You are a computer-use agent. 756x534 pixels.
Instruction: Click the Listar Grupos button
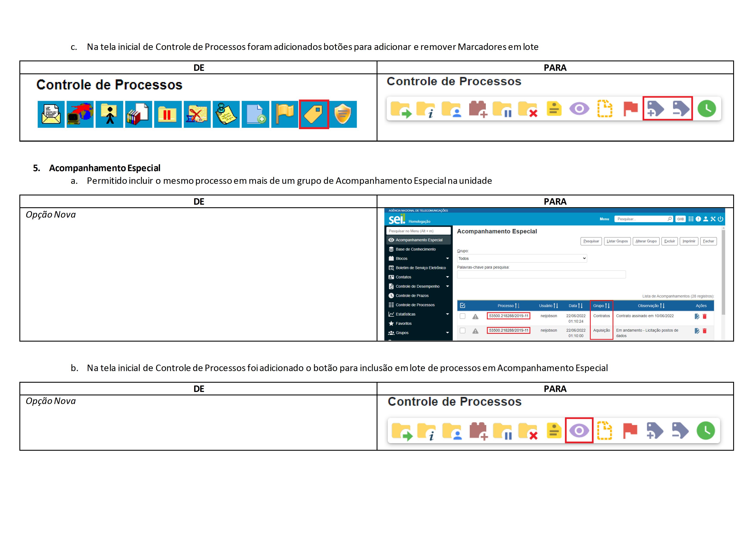(x=617, y=241)
